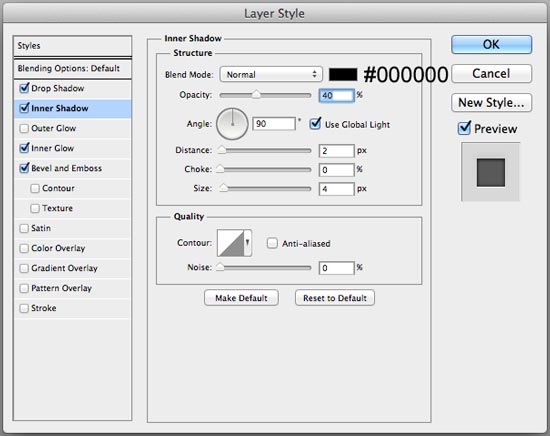Open the Blend Mode Normal dropdown

point(271,74)
